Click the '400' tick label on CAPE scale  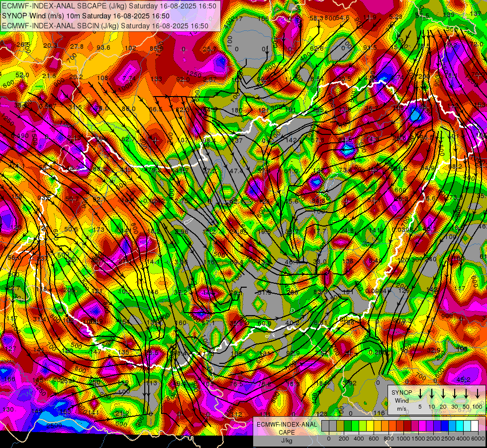pyautogui.click(x=359, y=439)
